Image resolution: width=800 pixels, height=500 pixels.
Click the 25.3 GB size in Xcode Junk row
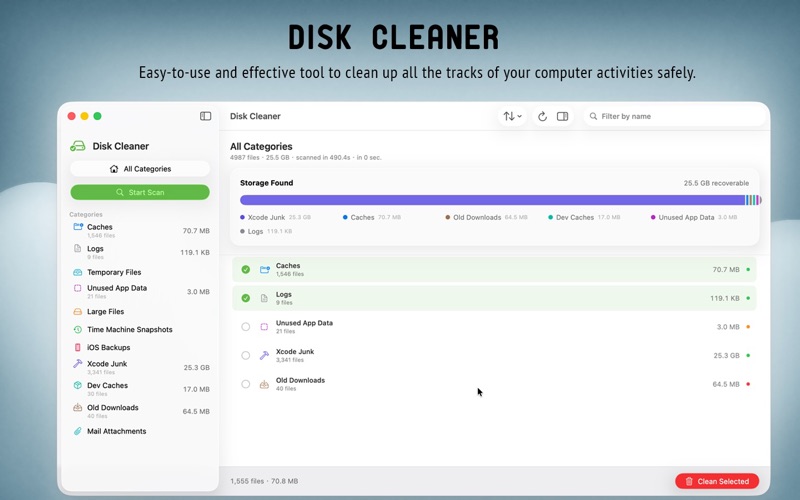(726, 356)
